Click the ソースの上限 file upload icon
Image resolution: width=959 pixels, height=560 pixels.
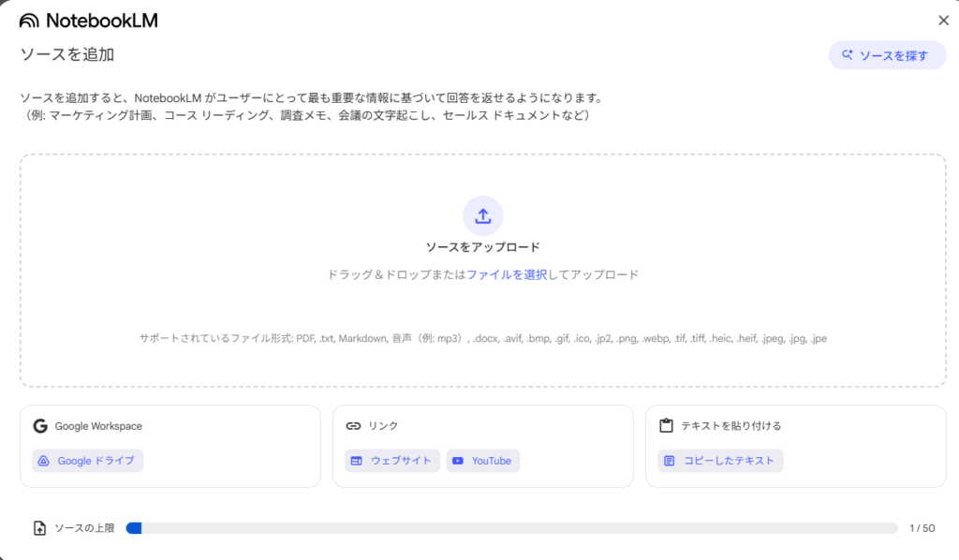click(x=39, y=528)
